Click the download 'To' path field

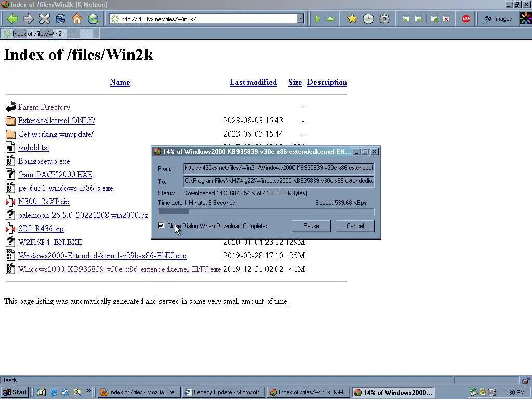pyautogui.click(x=279, y=181)
